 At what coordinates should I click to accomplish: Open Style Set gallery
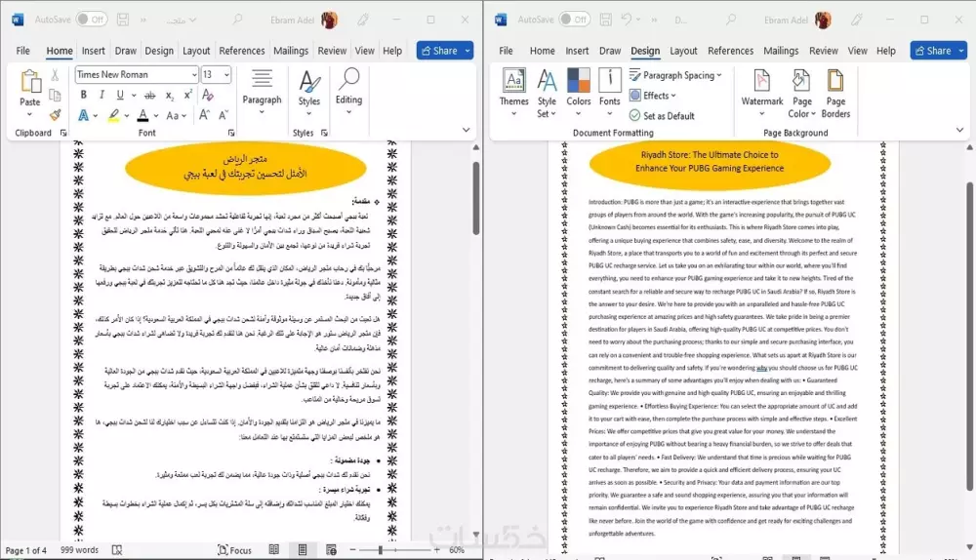[547, 92]
